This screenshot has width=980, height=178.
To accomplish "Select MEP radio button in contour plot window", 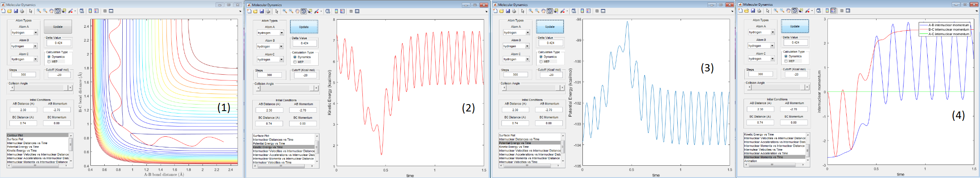I will (49, 62).
